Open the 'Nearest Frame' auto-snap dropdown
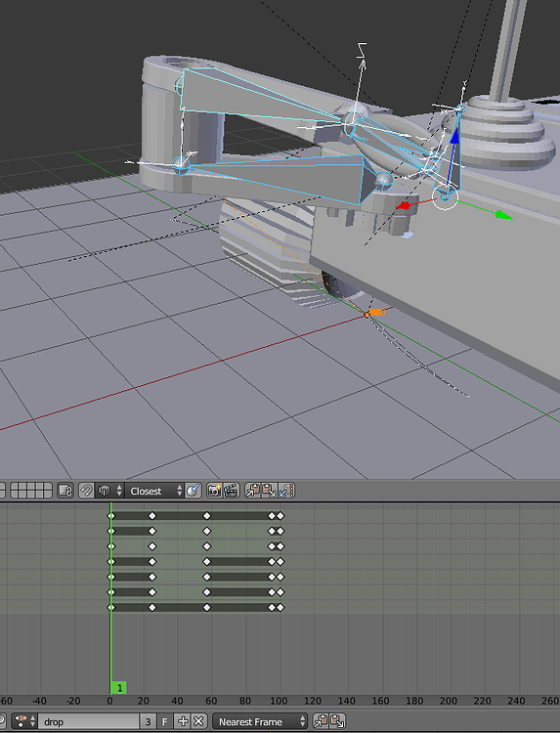The height and width of the screenshot is (733, 560). 260,721
